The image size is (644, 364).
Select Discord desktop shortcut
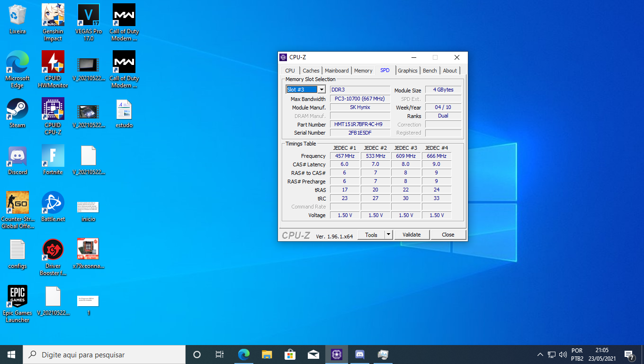[x=18, y=160]
